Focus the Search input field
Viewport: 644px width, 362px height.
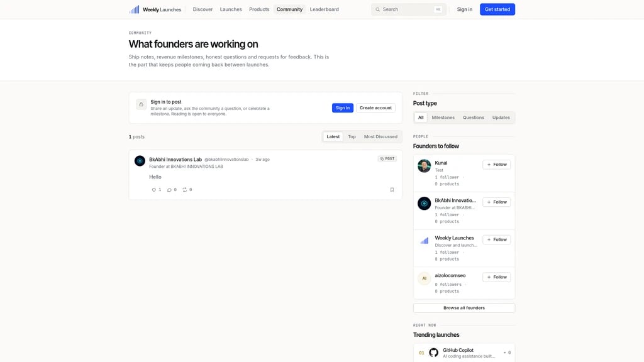[409, 9]
